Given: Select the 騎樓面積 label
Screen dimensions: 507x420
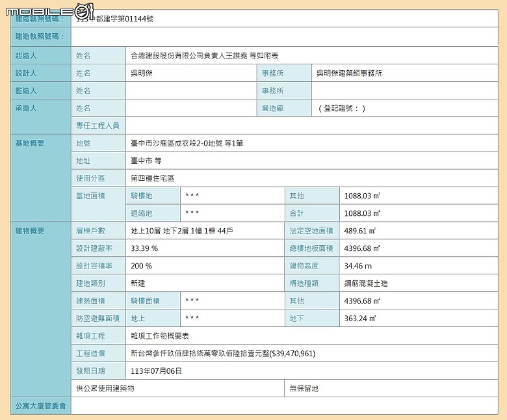Looking at the screenshot, I should coord(145,301).
